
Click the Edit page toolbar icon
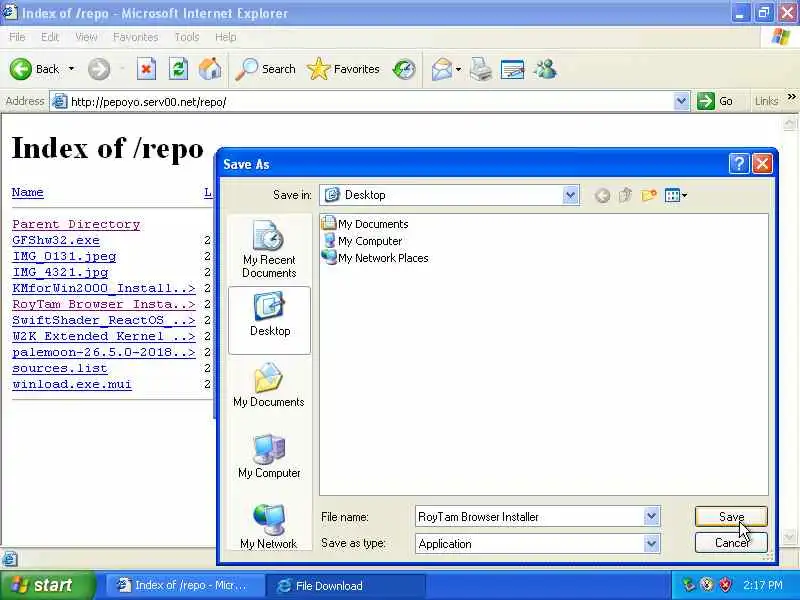tap(512, 69)
